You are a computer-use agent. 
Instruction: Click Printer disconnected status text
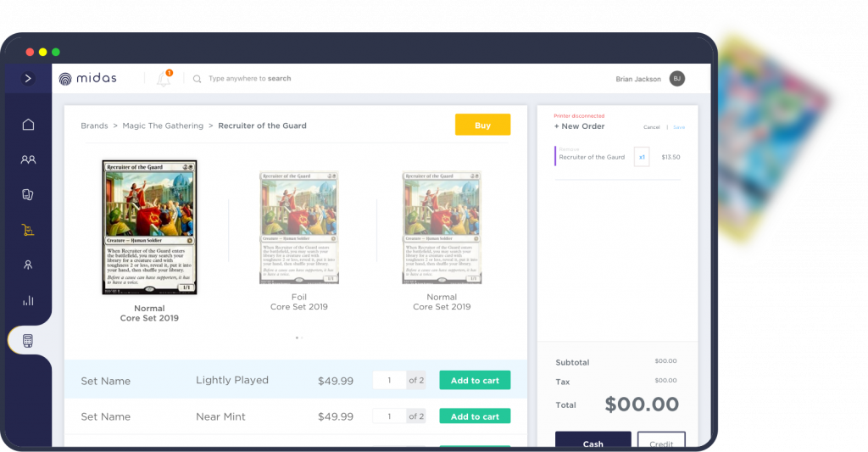coord(579,116)
